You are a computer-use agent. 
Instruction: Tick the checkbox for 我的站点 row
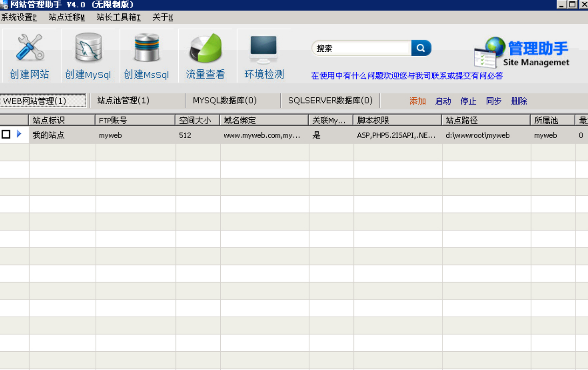point(6,135)
